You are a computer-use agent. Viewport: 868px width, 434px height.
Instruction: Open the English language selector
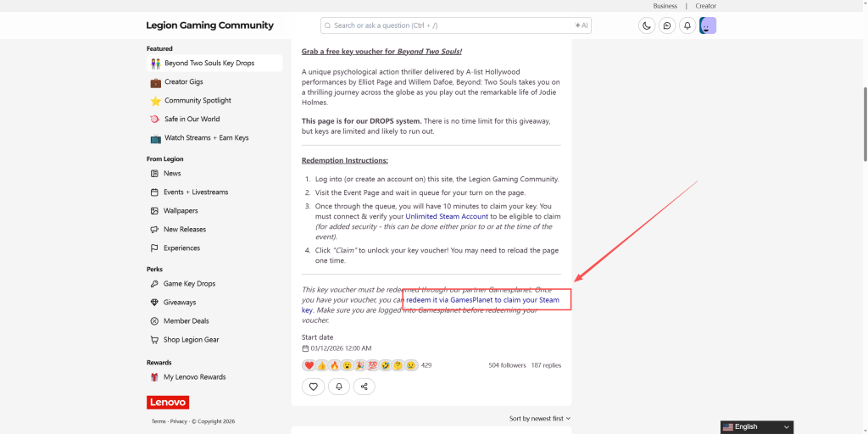756,426
